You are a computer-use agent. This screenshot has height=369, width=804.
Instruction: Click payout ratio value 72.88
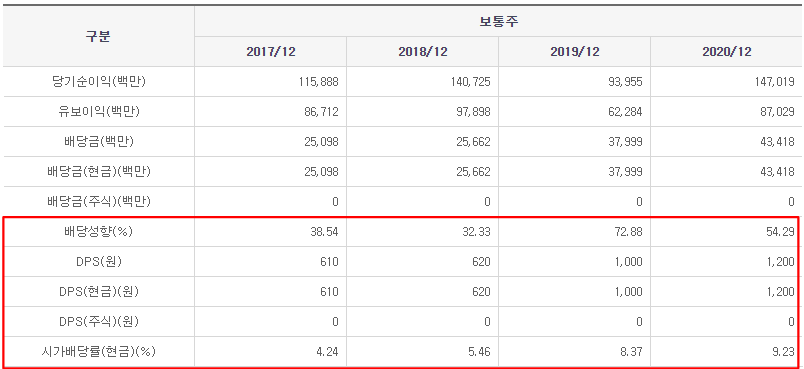[x=629, y=232]
